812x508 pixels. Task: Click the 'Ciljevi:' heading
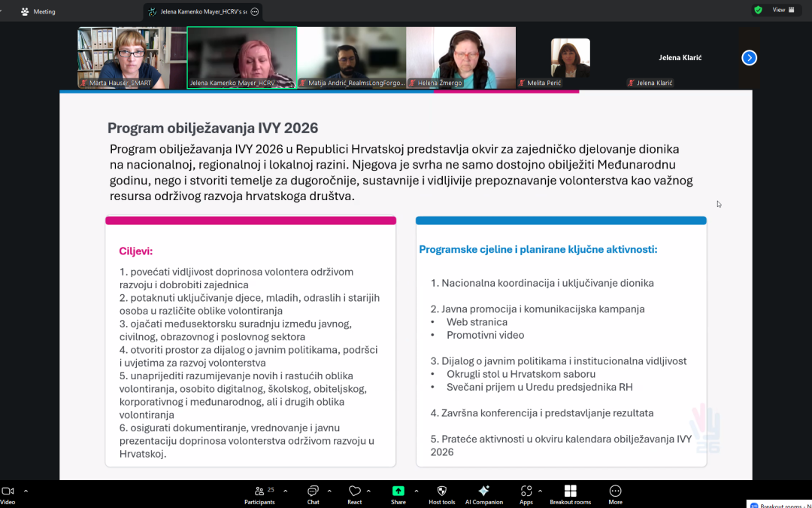[135, 251]
